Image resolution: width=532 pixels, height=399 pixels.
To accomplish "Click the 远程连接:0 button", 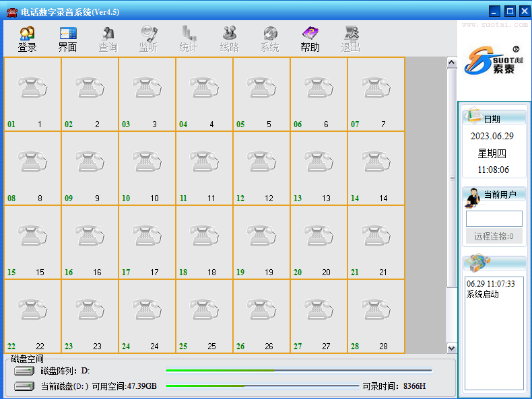I will (494, 236).
